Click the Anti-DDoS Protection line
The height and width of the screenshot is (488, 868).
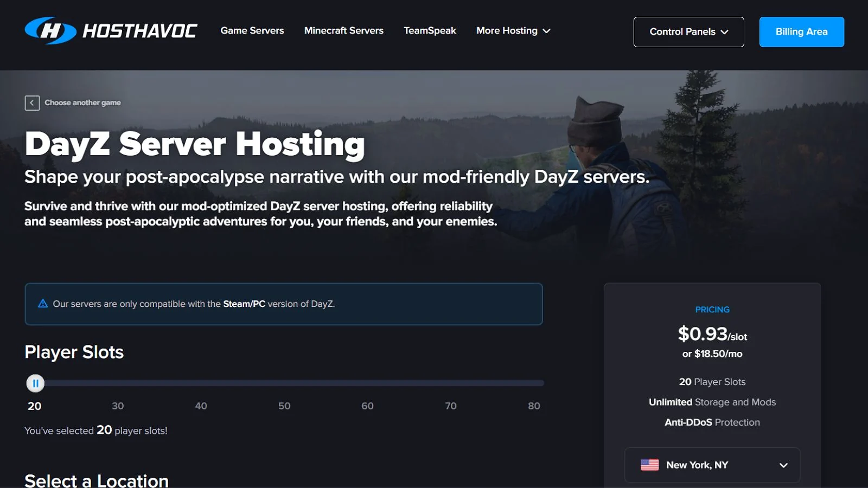tap(712, 422)
